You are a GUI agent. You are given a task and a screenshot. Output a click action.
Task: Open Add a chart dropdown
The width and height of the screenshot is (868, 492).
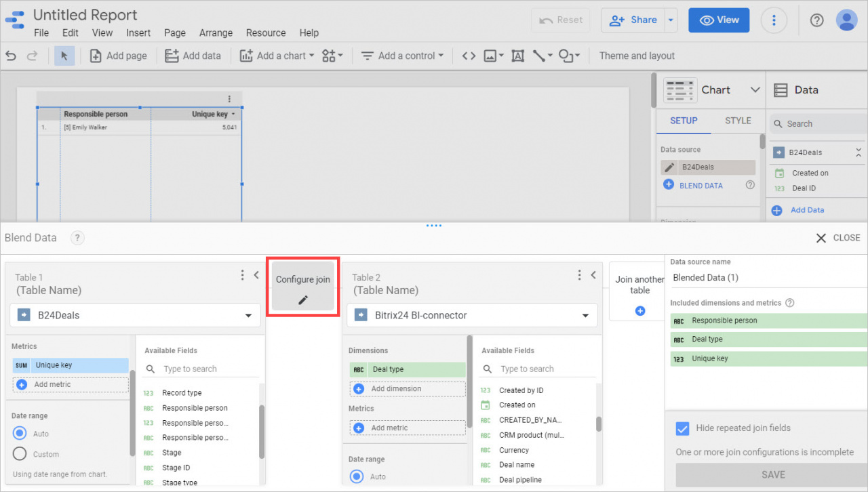(x=276, y=56)
